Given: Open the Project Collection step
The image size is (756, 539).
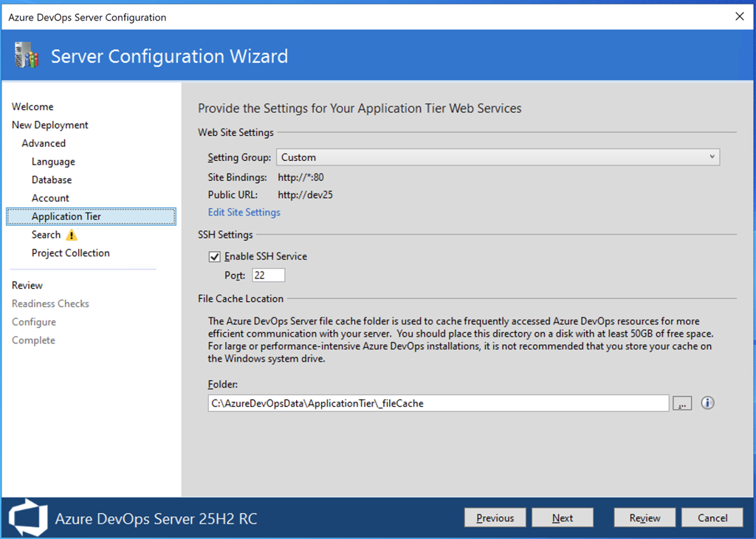Looking at the screenshot, I should point(71,253).
